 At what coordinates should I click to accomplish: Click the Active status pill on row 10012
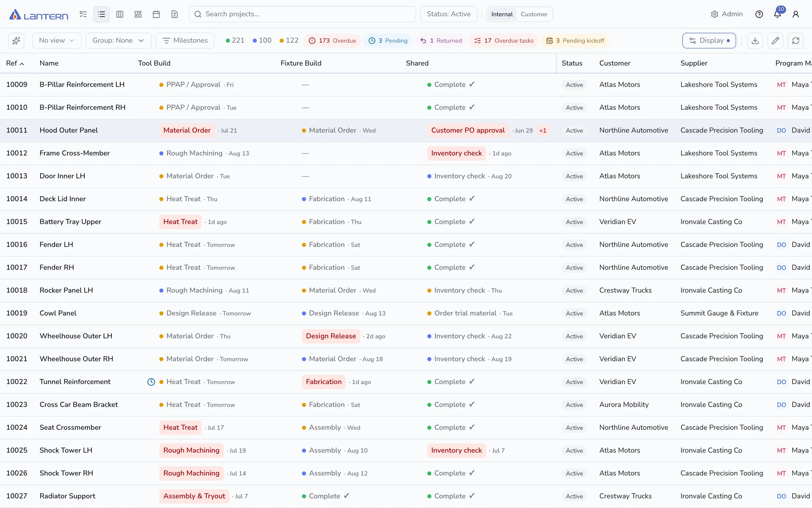(574, 153)
